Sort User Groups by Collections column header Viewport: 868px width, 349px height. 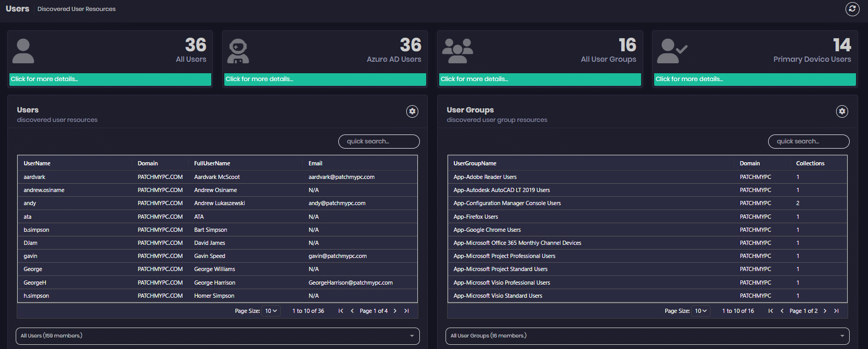click(x=810, y=163)
